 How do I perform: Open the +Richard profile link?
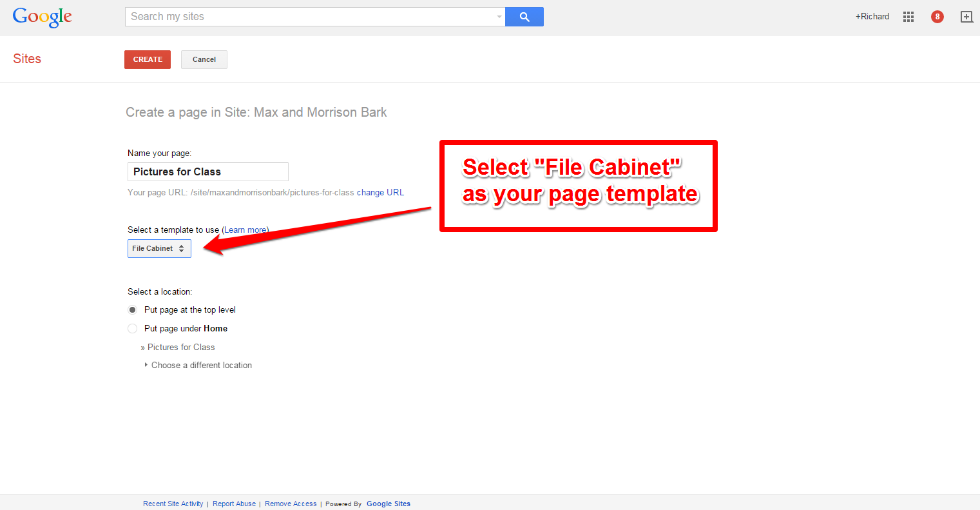pyautogui.click(x=872, y=17)
